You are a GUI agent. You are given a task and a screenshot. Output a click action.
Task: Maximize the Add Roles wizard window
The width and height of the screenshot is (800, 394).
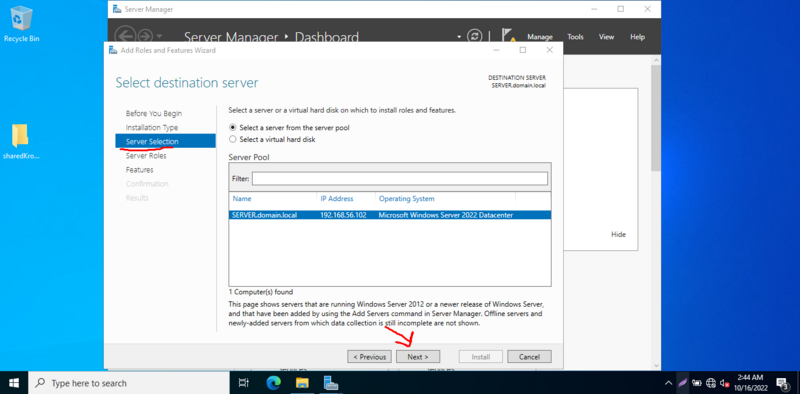click(x=522, y=50)
